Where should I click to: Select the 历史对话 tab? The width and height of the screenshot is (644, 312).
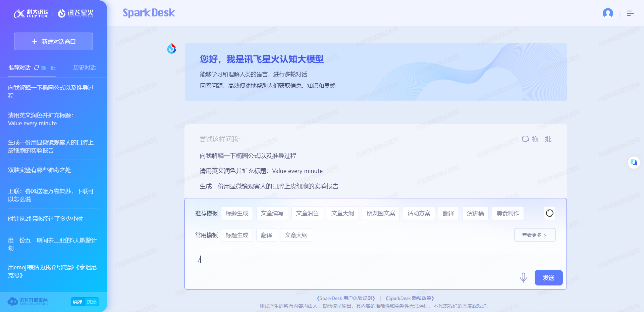(x=85, y=68)
